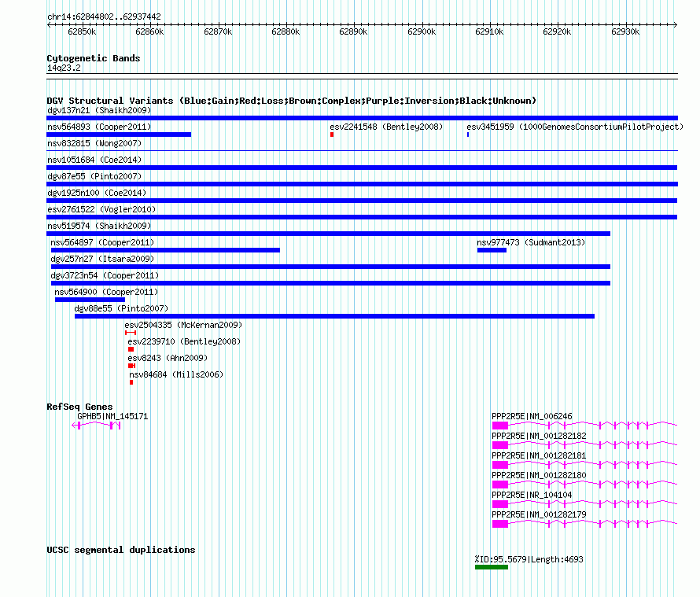
Task: Open the PPP2R5E NM_006246 gene label
Action: (532, 416)
